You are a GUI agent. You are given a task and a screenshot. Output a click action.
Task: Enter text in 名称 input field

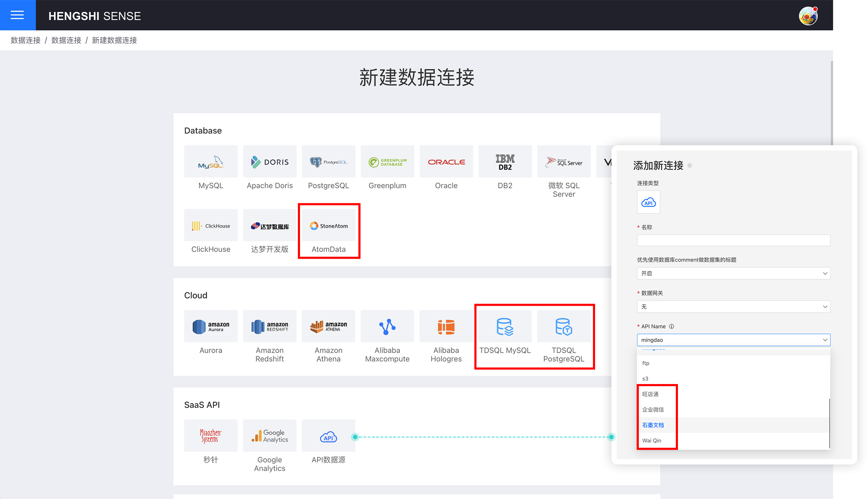[x=733, y=241]
